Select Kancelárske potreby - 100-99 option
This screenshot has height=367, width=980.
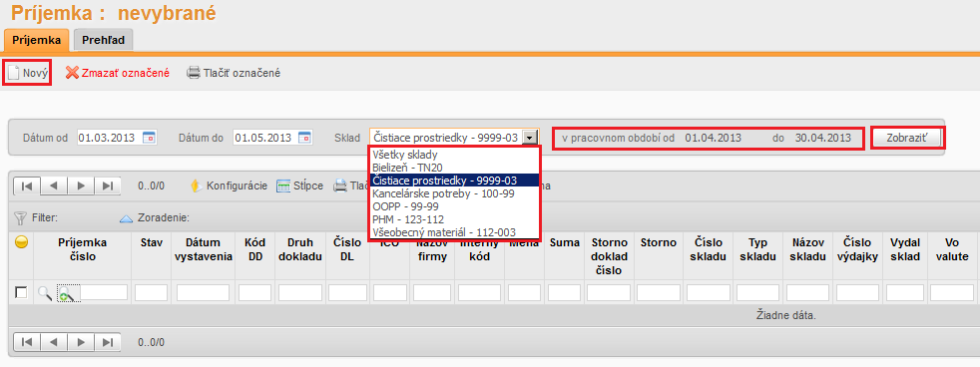(x=454, y=193)
